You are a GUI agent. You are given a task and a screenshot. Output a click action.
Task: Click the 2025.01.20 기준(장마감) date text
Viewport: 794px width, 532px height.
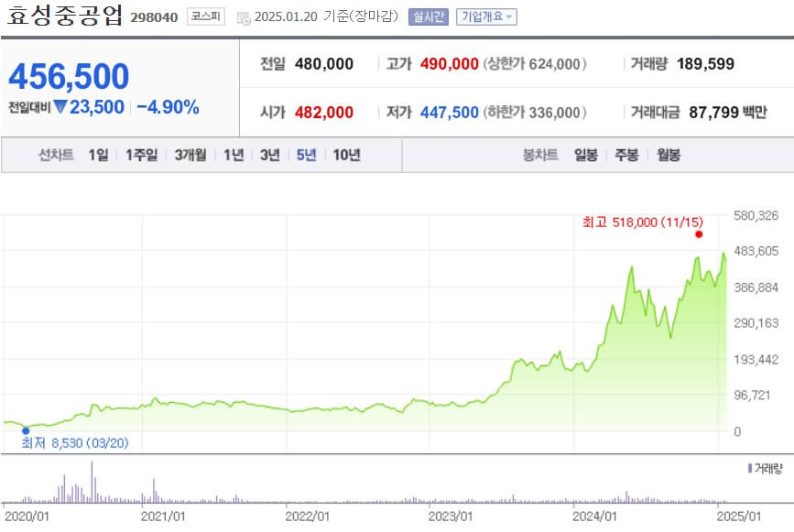click(326, 16)
